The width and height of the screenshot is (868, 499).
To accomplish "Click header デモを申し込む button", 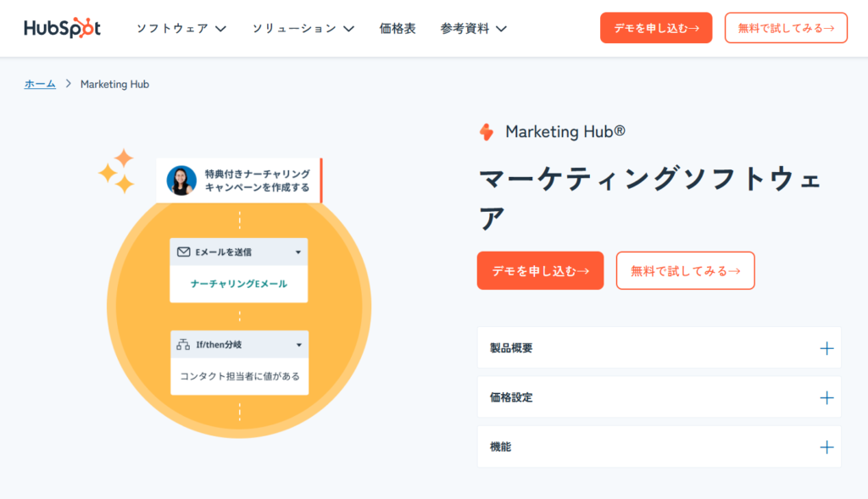I will tap(656, 28).
